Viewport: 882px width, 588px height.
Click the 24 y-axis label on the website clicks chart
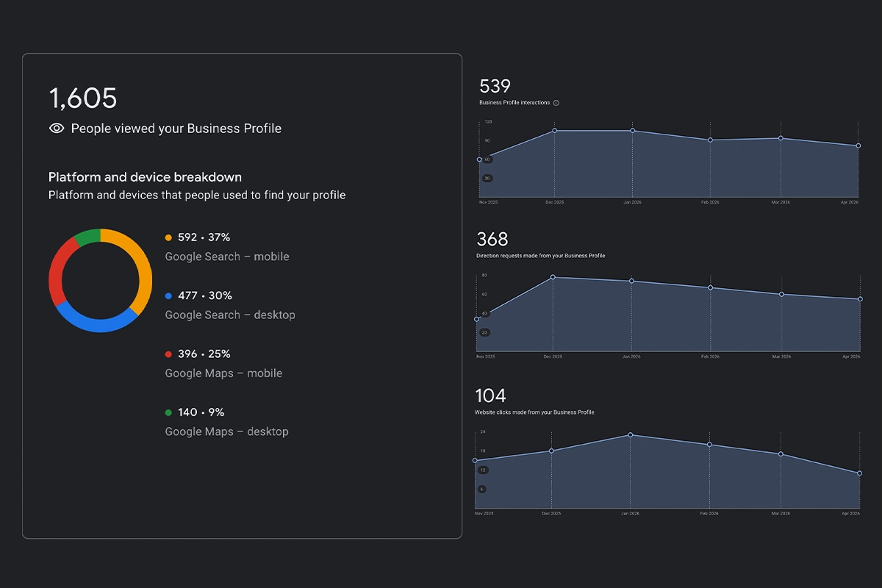point(483,431)
